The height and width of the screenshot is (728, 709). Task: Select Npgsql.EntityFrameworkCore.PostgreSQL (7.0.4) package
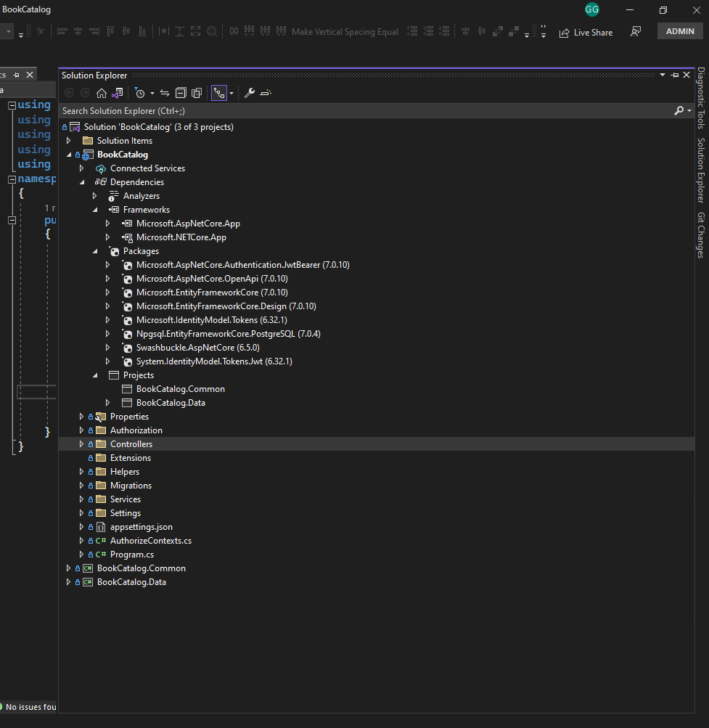coord(229,334)
